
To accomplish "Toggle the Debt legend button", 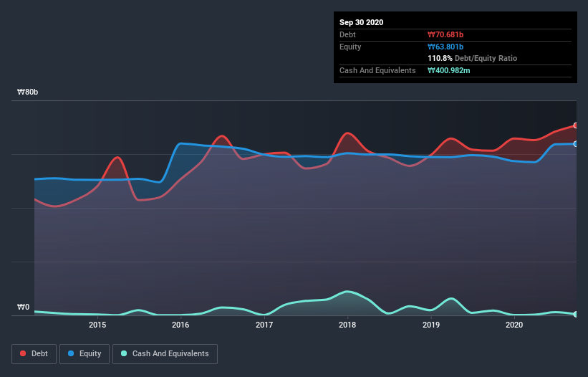I will click(34, 354).
